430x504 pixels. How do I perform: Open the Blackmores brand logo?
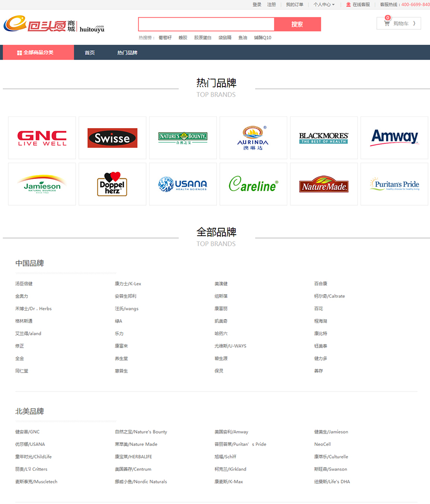pyautogui.click(x=323, y=138)
